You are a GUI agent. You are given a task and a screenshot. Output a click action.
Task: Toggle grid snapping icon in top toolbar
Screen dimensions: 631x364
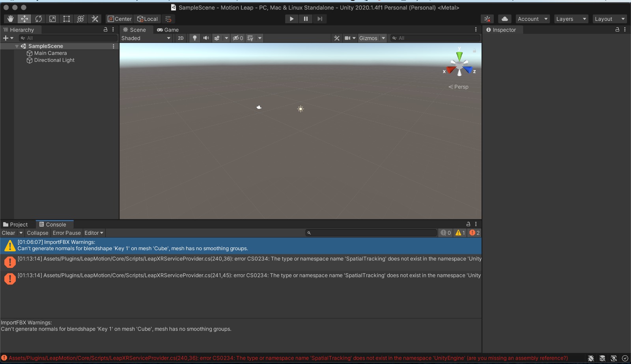point(168,19)
